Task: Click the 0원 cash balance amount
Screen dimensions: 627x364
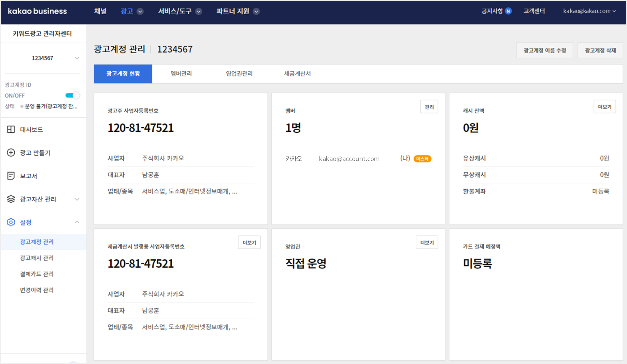Action: pos(471,128)
